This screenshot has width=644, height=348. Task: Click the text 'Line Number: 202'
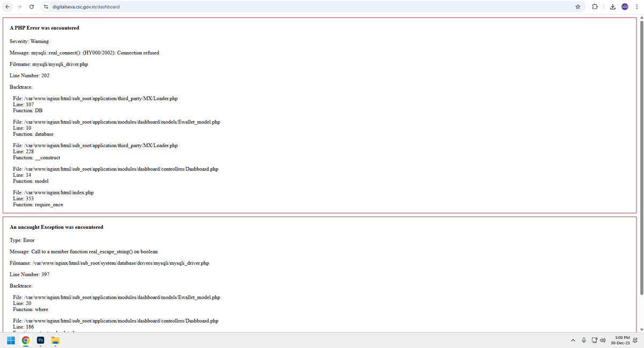(x=30, y=76)
